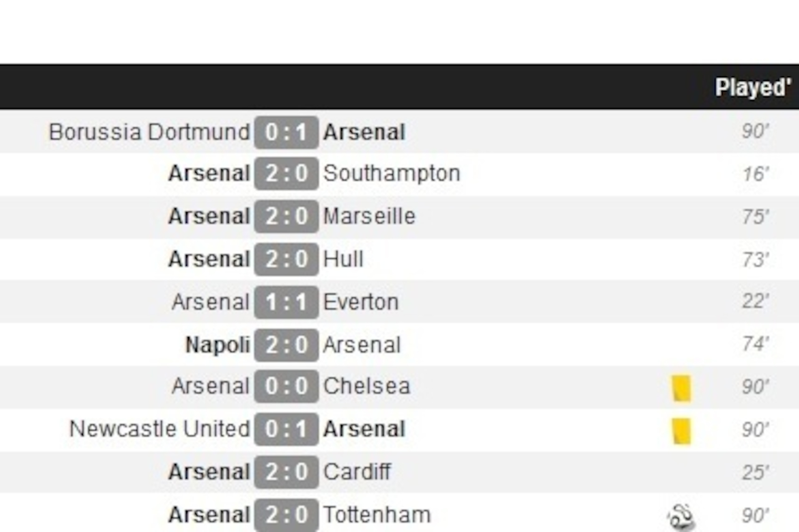
Task: Click the Hull team link
Action: (343, 259)
